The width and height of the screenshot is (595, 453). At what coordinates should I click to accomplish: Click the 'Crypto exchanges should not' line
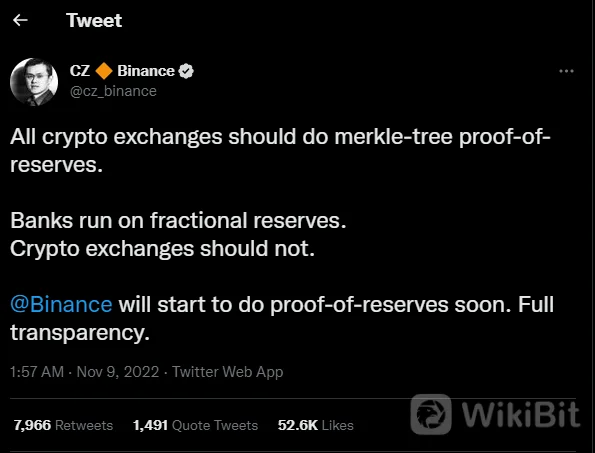(x=162, y=249)
